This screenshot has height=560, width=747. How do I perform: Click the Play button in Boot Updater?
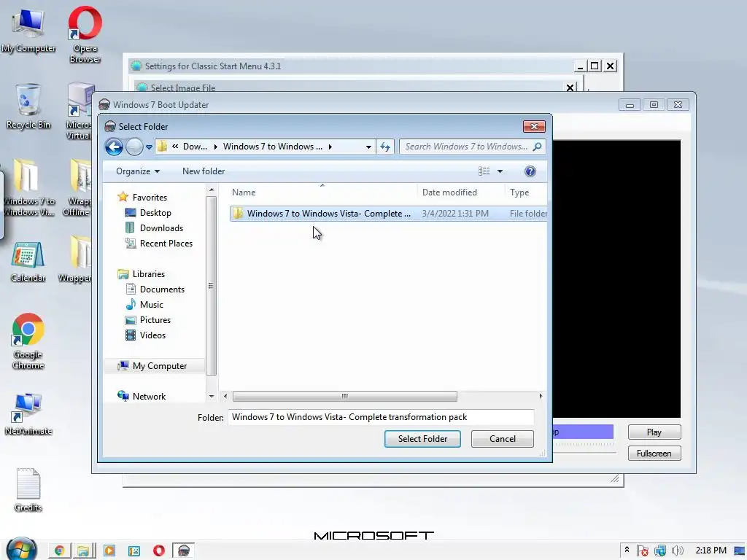pyautogui.click(x=654, y=432)
